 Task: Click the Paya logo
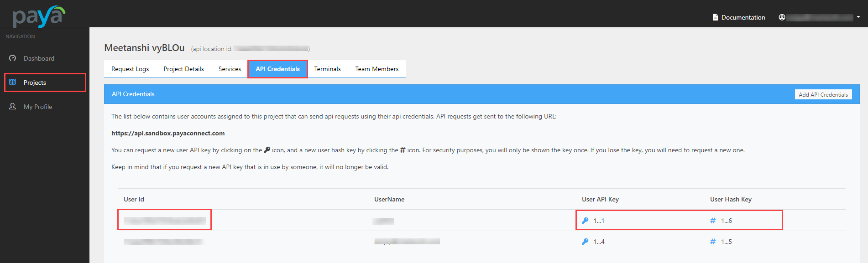[39, 16]
